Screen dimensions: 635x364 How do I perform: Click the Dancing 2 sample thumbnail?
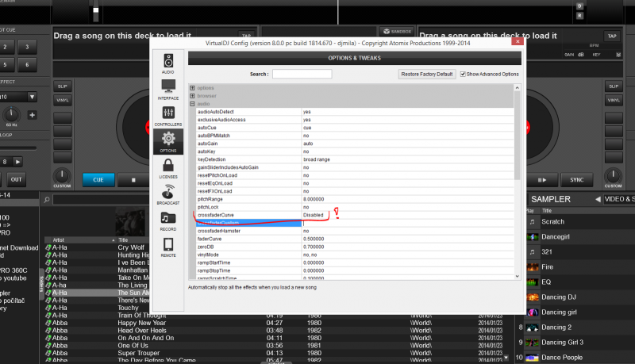(x=532, y=328)
